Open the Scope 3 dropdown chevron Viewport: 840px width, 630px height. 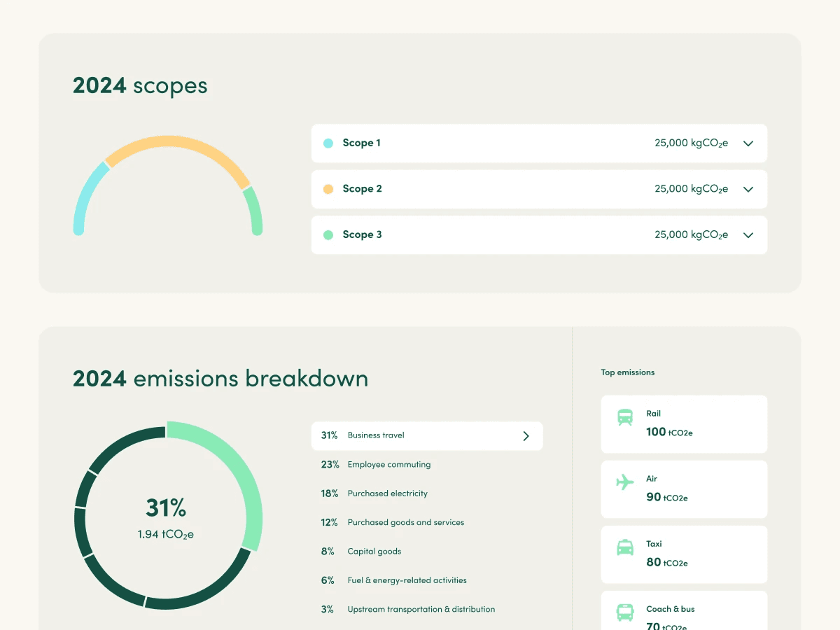coord(748,234)
